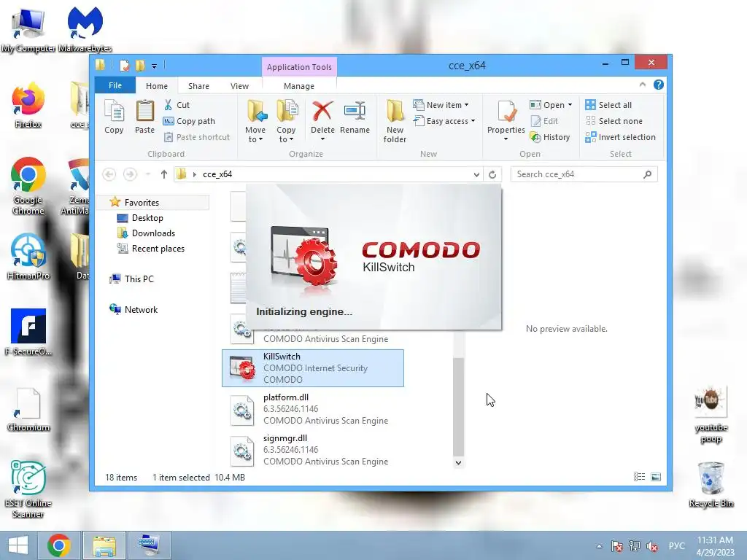Open Explorer Help question mark icon

(x=659, y=85)
